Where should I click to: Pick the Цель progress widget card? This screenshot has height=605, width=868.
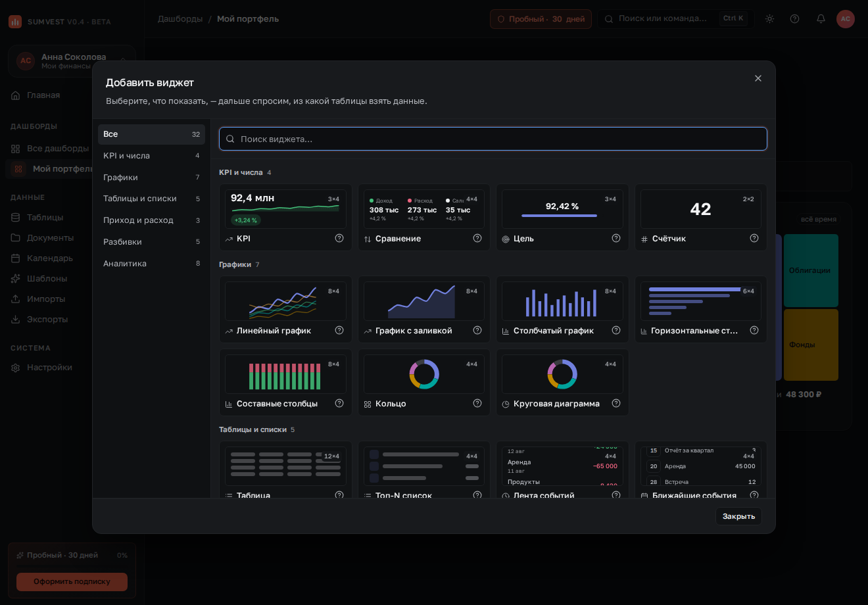562,217
